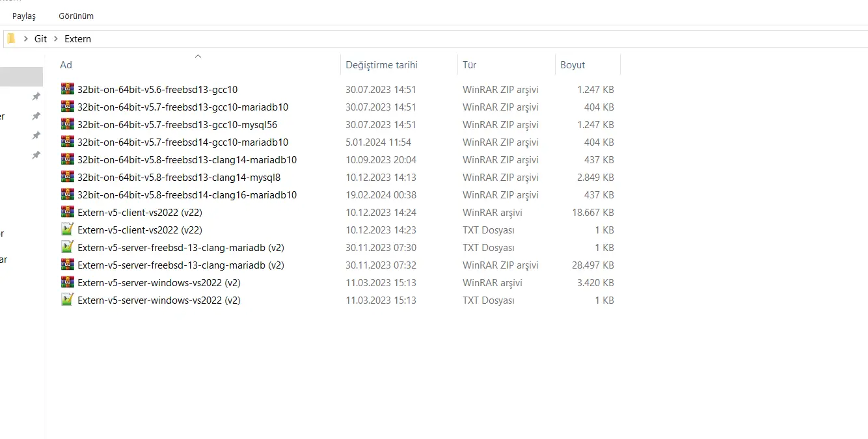Click the archive icon for 32bit-on-64bit-v5.8-freebsd13-clang14-mariadb10
This screenshot has height=439, width=868.
tap(67, 159)
